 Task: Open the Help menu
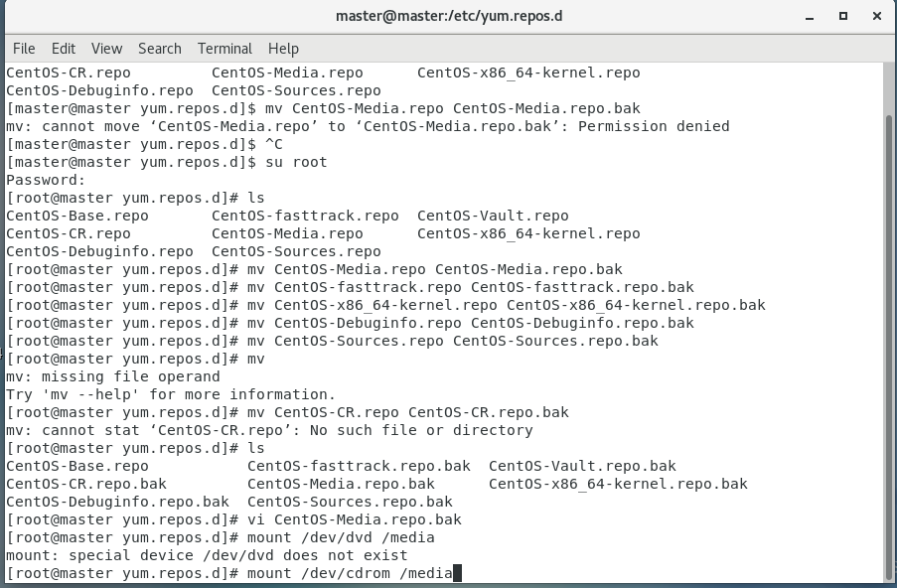284,49
